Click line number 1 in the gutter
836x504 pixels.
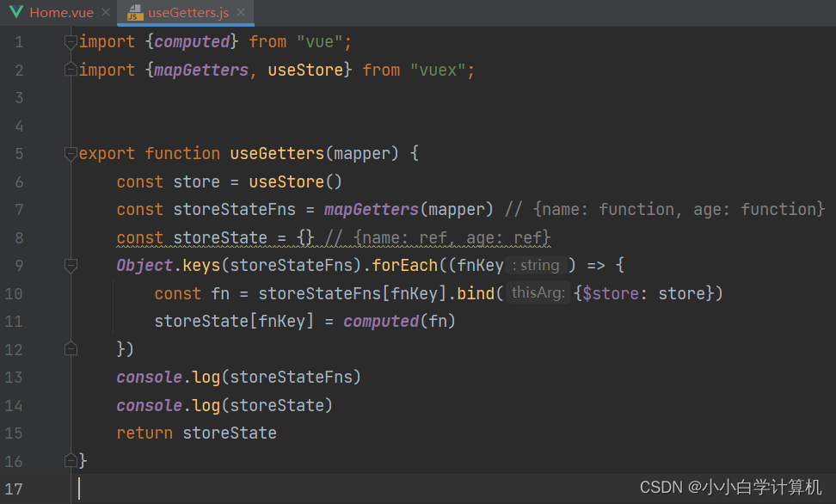(19, 42)
